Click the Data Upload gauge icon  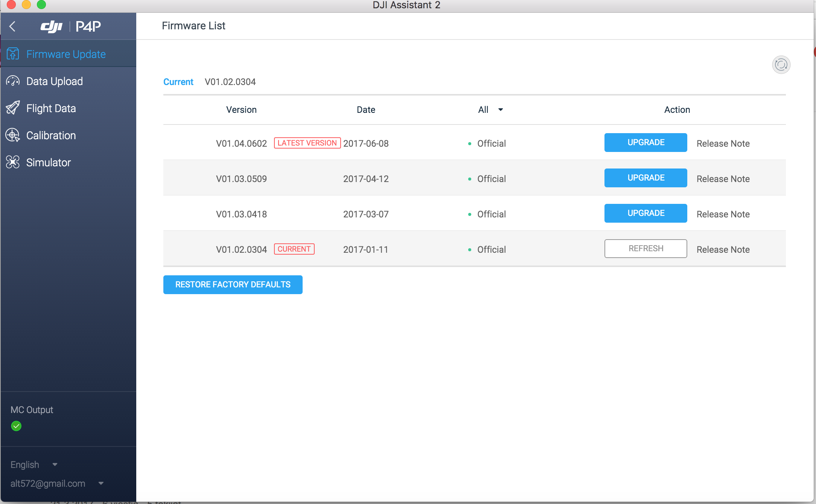click(x=13, y=81)
